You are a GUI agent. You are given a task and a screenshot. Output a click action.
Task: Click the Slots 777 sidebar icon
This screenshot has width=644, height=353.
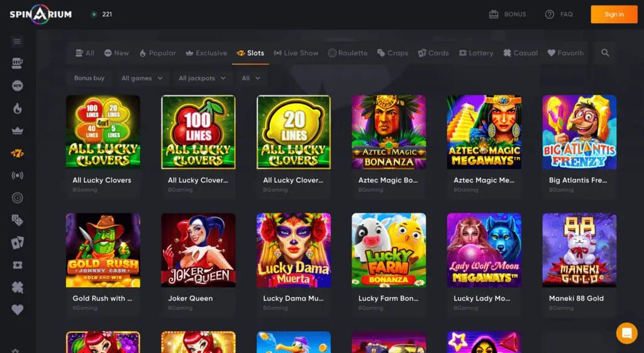pos(17,153)
